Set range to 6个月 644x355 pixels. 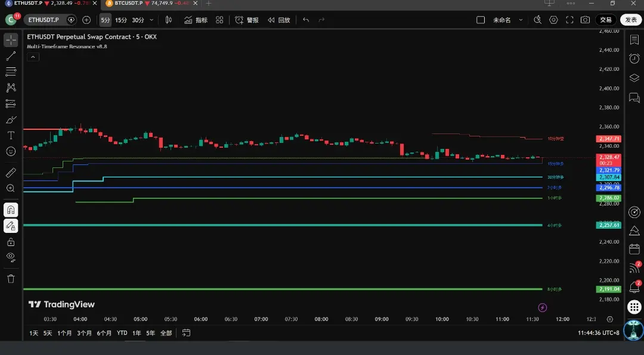coord(104,333)
